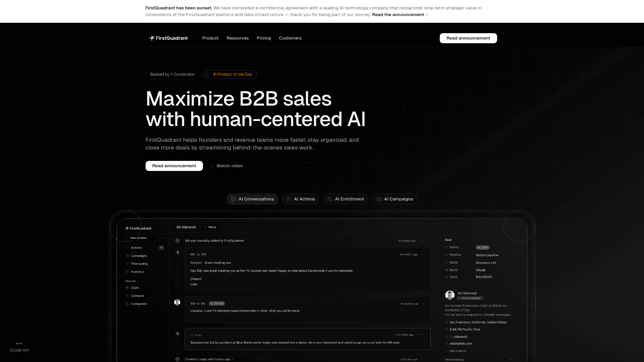This screenshot has width=644, height=362.
Task: Click the edit pencil by Created a reply
Action: pos(232,359)
